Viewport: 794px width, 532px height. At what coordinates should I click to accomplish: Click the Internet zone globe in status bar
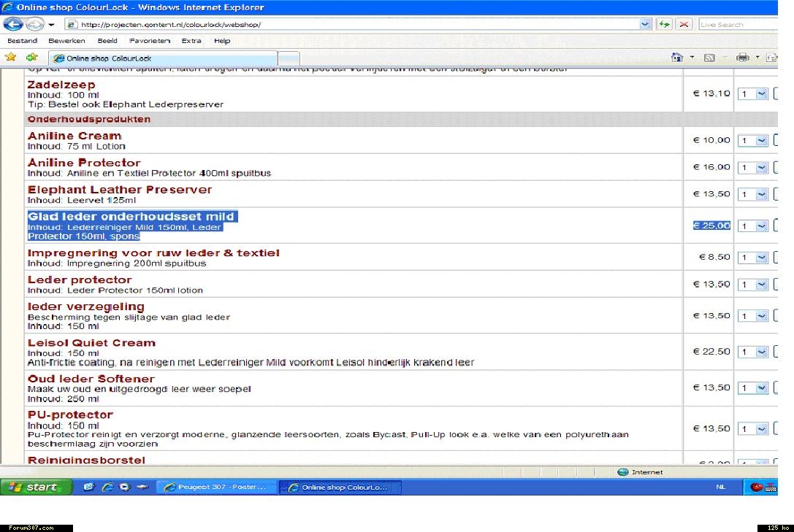(x=622, y=472)
